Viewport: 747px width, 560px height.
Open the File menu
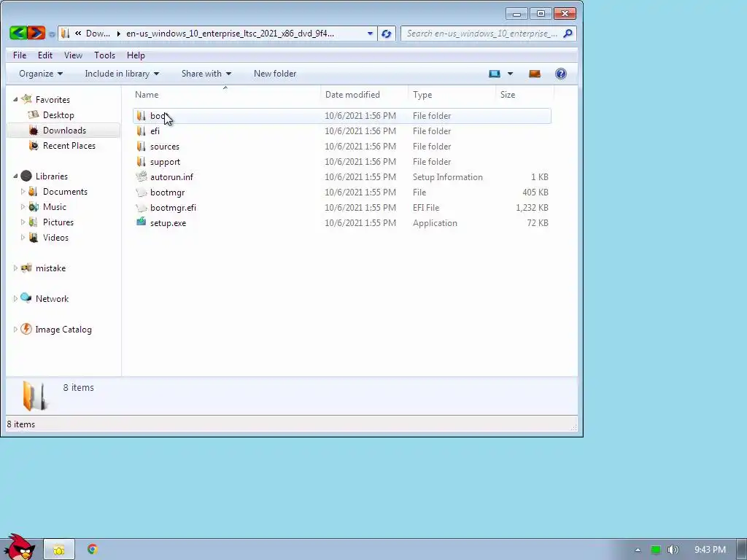[20, 55]
